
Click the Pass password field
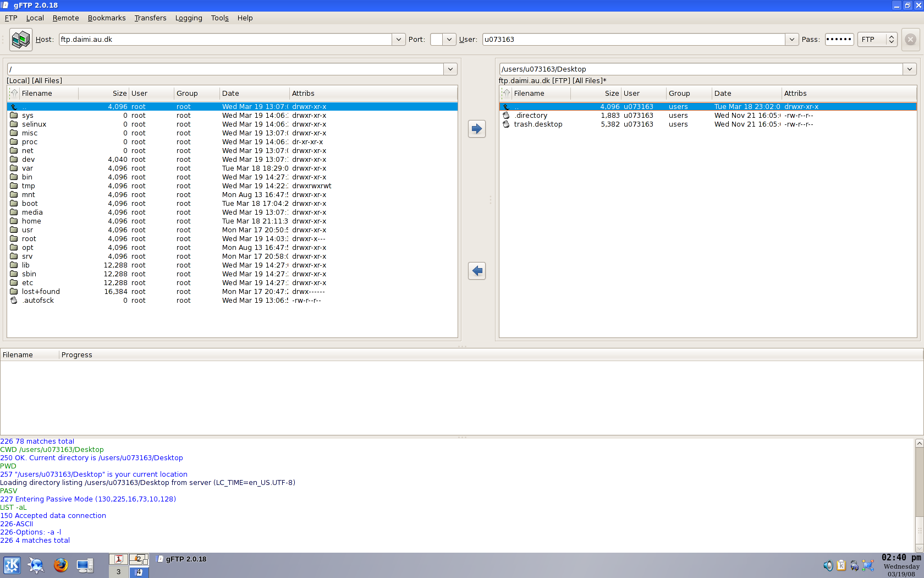pyautogui.click(x=839, y=40)
